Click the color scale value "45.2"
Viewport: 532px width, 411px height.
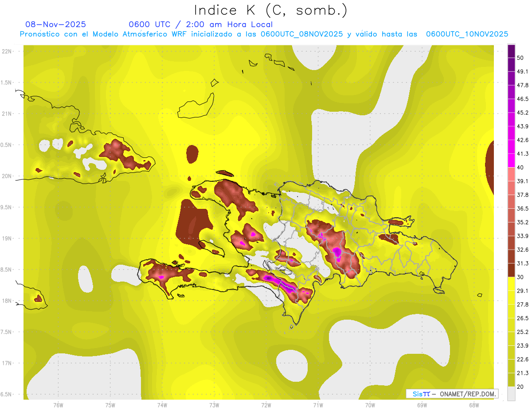click(x=523, y=113)
